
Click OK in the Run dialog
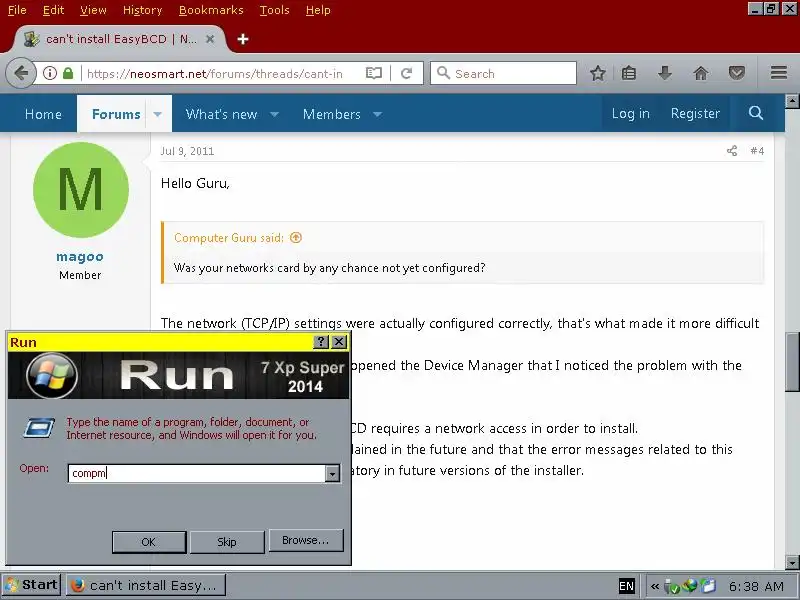(149, 542)
